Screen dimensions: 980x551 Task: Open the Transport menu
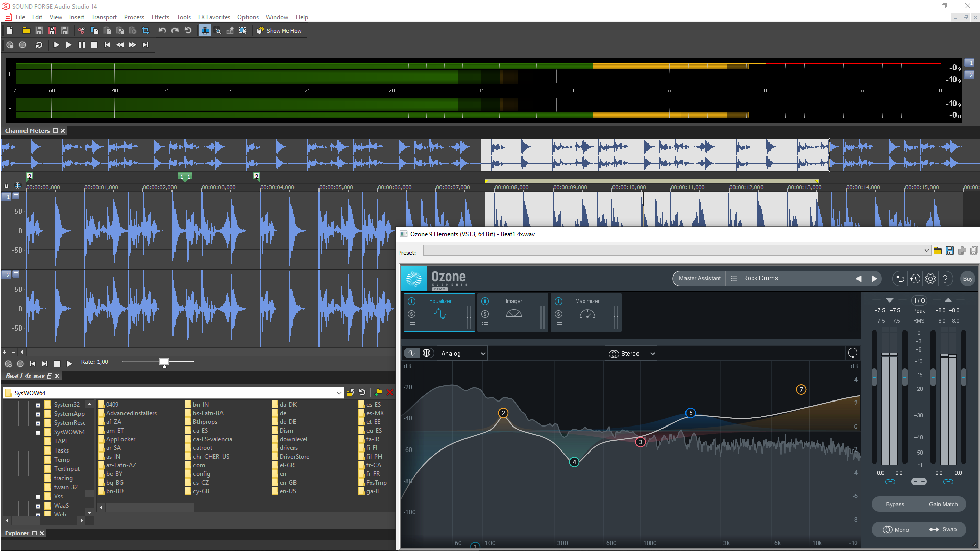coord(104,17)
